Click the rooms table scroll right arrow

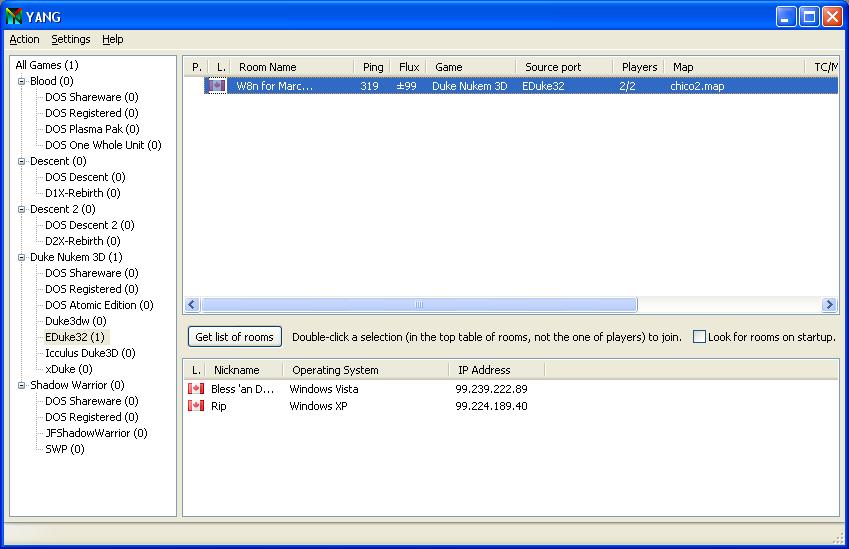pyautogui.click(x=828, y=304)
